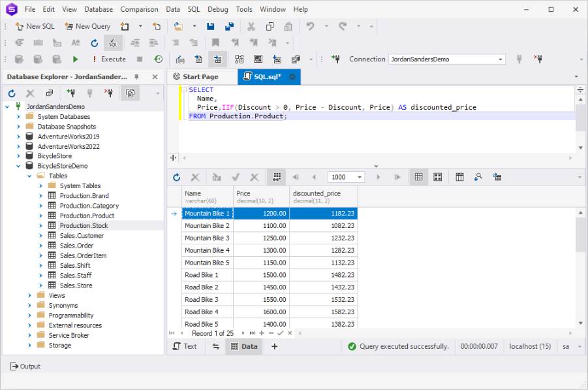Click the SQL checkmark icon in the toolbar
The image size is (588, 390).
tap(113, 43)
